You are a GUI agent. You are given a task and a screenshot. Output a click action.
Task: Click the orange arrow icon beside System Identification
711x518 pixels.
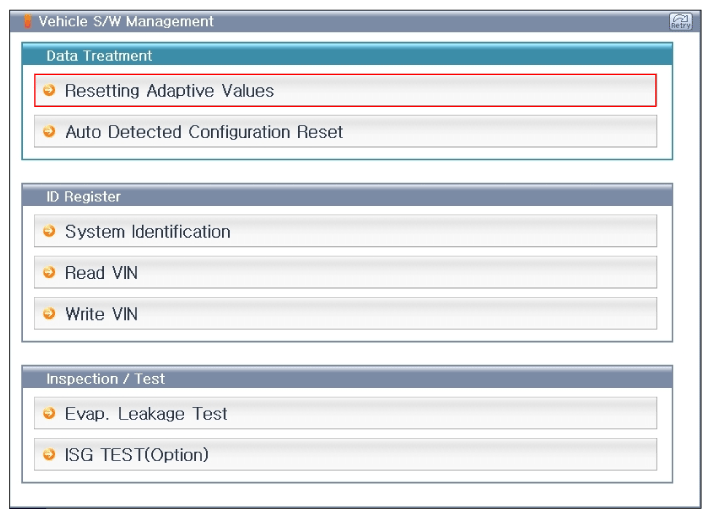click(x=49, y=232)
